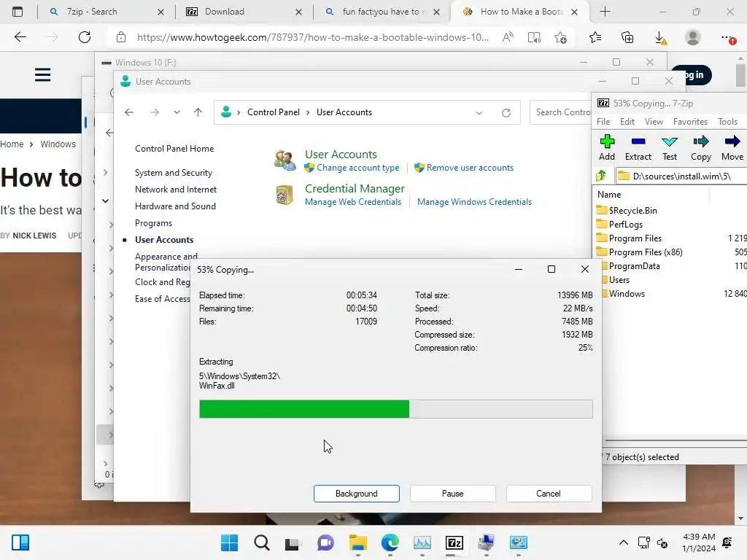Open Hardware and Sound category
The height and width of the screenshot is (560, 747).
[x=175, y=206]
